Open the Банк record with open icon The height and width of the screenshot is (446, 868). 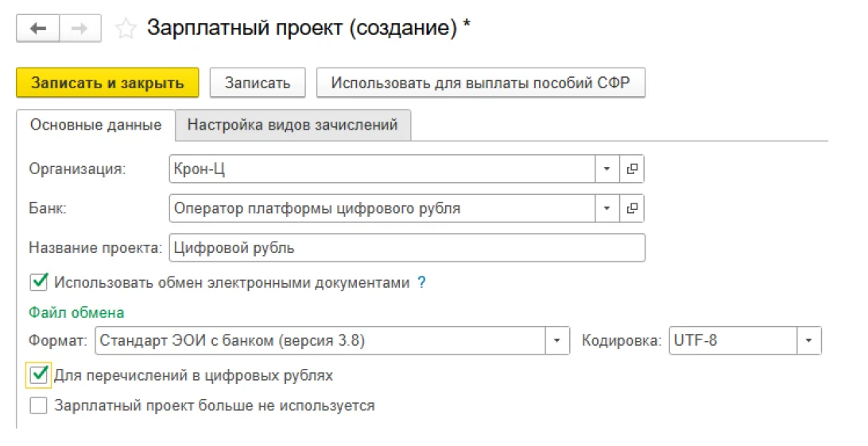tap(632, 208)
